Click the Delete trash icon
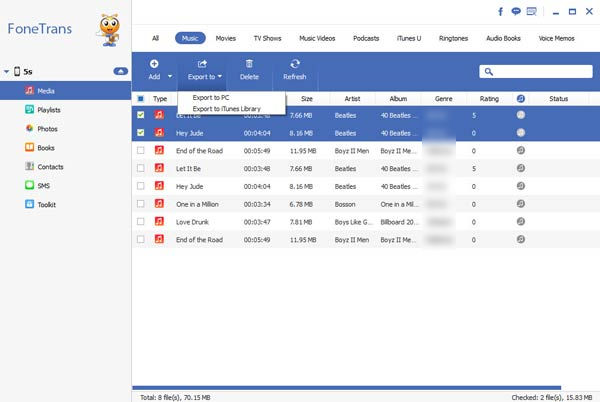Screen dimensions: 600x402 tap(249, 63)
